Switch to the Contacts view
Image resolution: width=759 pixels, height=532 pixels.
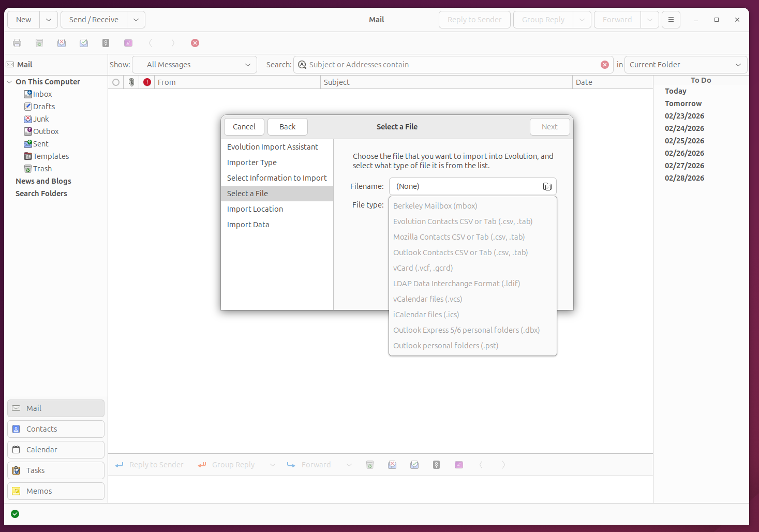coord(56,429)
